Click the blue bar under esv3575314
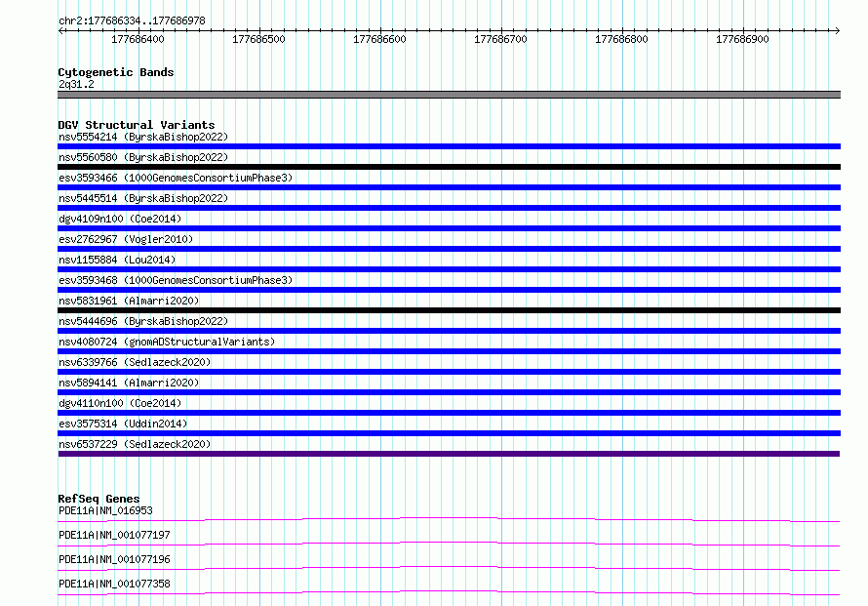 coord(449,433)
